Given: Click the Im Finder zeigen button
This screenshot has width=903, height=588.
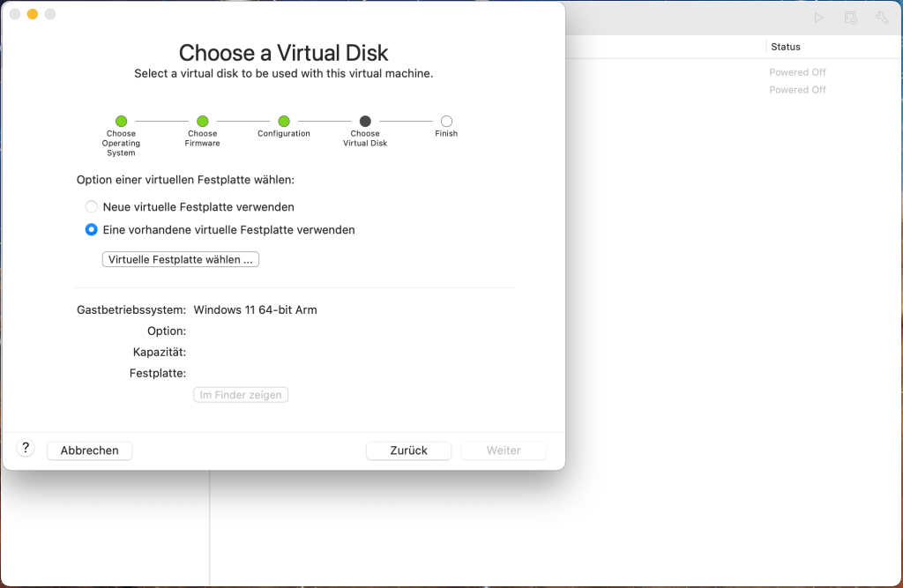Looking at the screenshot, I should pyautogui.click(x=240, y=394).
